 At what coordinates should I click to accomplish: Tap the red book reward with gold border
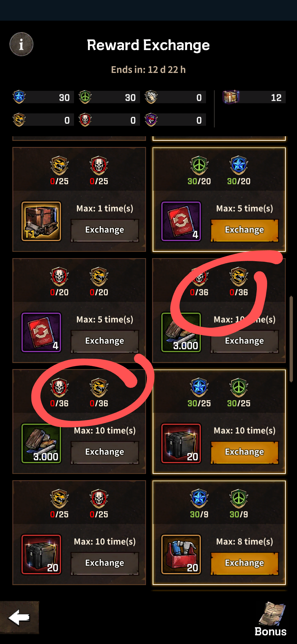click(181, 222)
